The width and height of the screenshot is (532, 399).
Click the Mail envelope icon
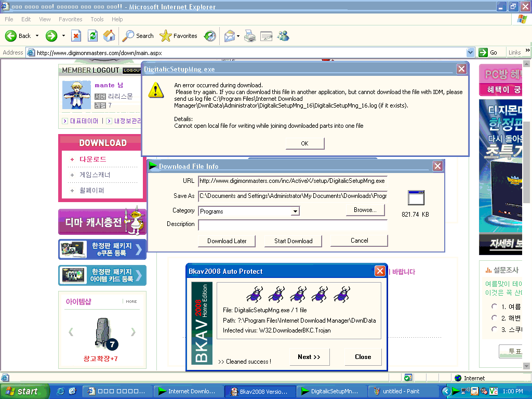coord(230,36)
